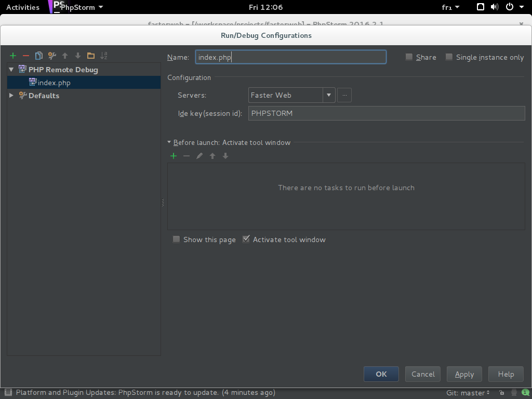The image size is (532, 399).
Task: Enable Single instance only
Action: click(x=449, y=57)
